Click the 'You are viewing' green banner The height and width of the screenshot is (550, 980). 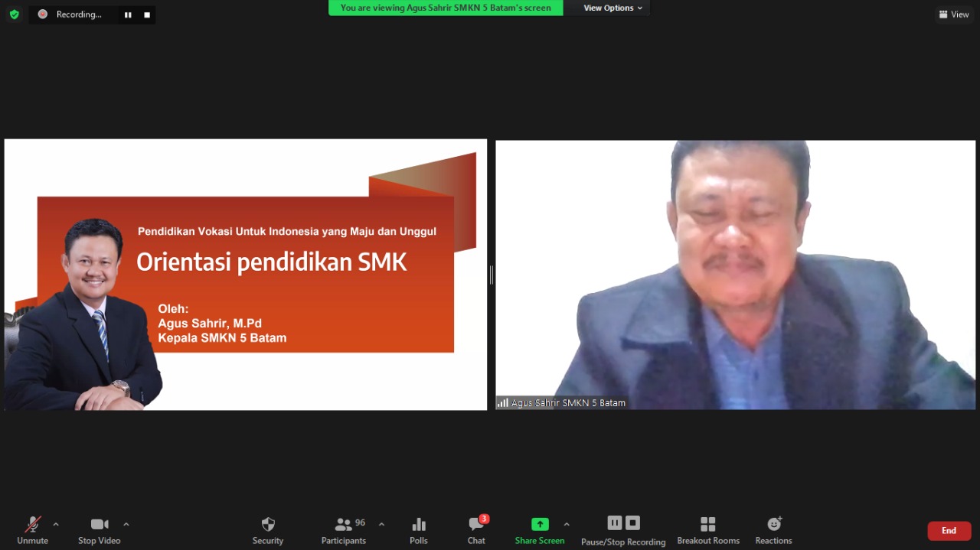coord(446,8)
